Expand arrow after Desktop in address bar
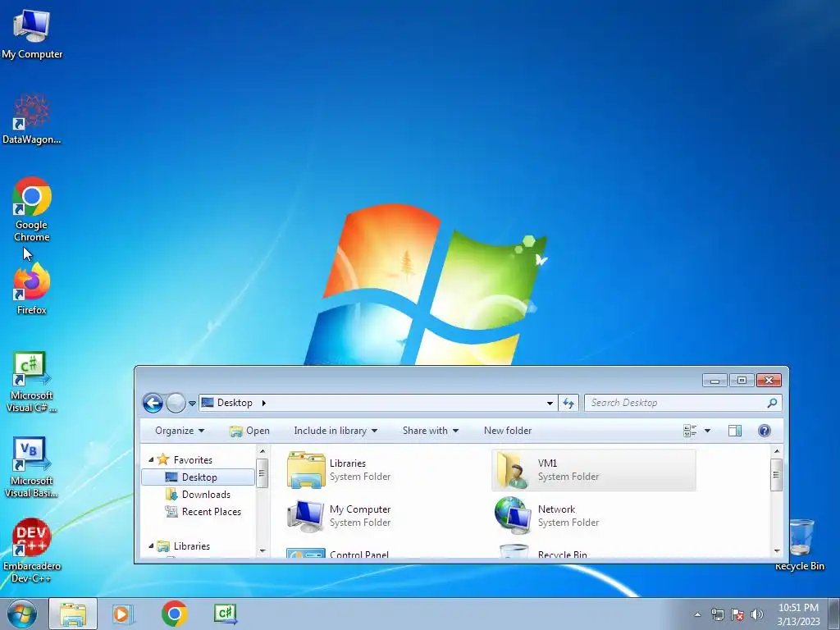The height and width of the screenshot is (630, 840). [x=263, y=403]
